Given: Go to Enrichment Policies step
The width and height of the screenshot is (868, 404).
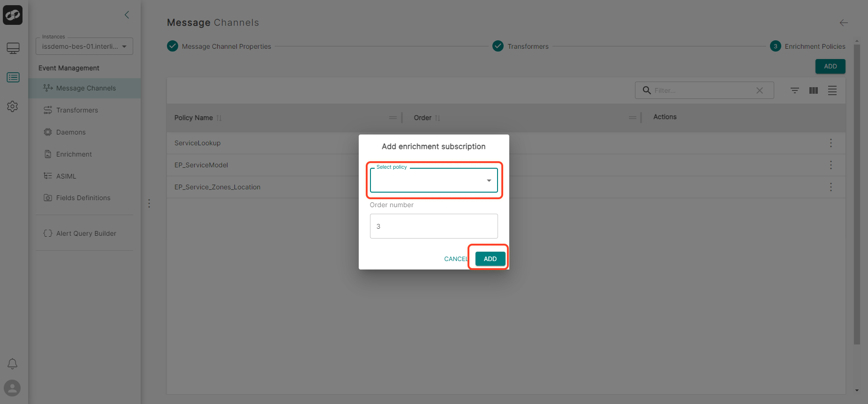Looking at the screenshot, I should tap(808, 46).
